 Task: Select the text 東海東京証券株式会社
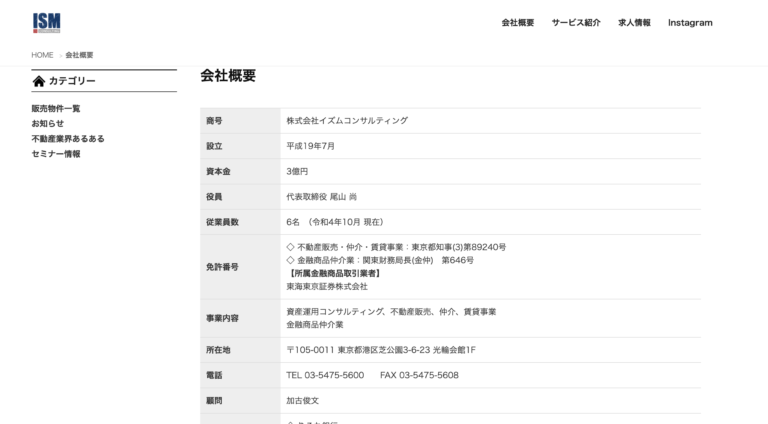tap(327, 286)
